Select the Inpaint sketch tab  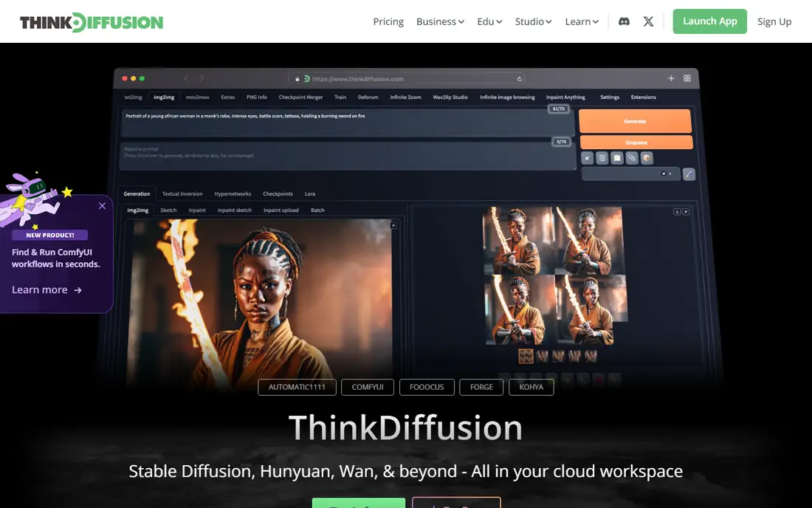tap(235, 210)
